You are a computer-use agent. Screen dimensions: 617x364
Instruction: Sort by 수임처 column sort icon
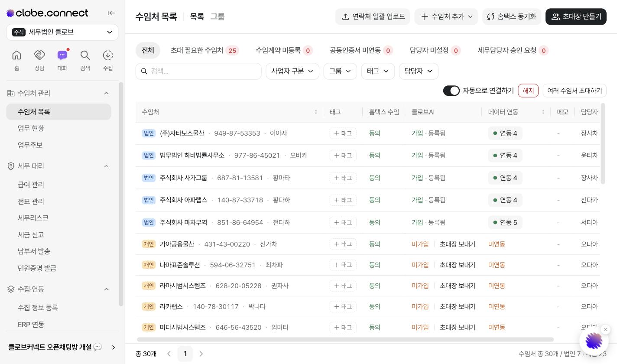click(x=316, y=112)
